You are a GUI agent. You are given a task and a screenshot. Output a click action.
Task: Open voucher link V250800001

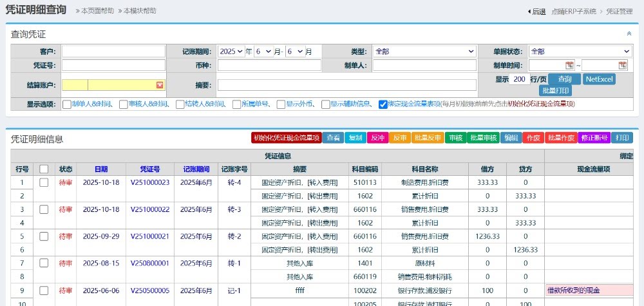point(149,263)
